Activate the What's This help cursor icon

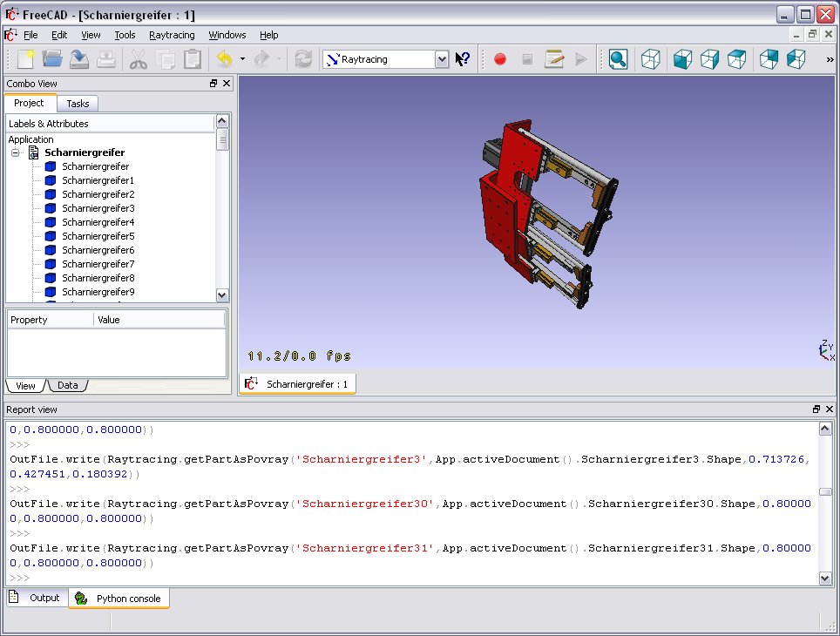pos(463,59)
